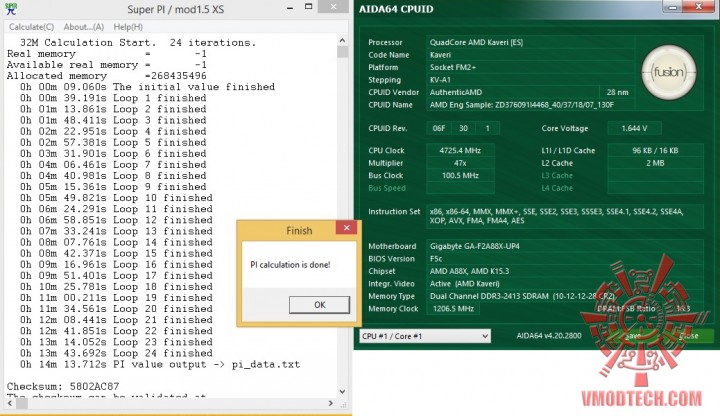720x416 pixels.
Task: Click the horizontal scrollbar right arrow in Super PI
Action: [331, 403]
